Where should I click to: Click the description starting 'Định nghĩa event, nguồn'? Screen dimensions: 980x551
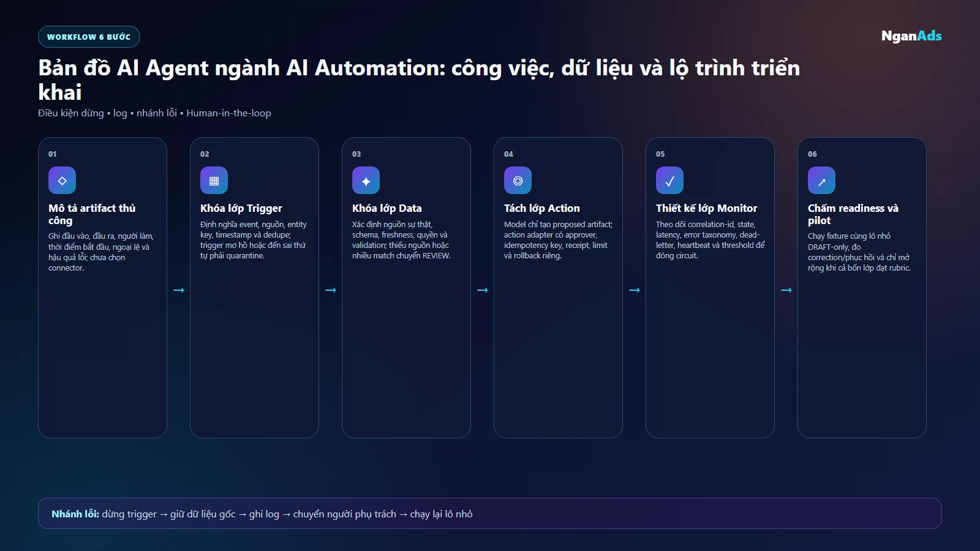coord(254,240)
